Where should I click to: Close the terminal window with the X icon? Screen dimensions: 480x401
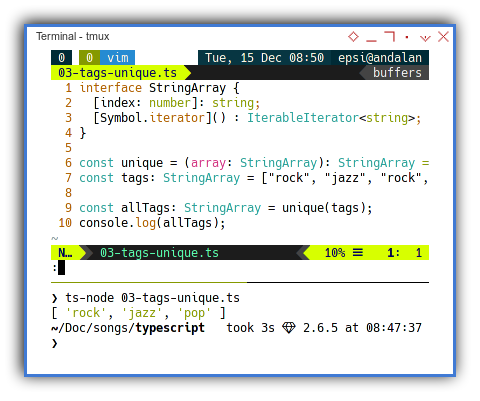click(x=443, y=37)
